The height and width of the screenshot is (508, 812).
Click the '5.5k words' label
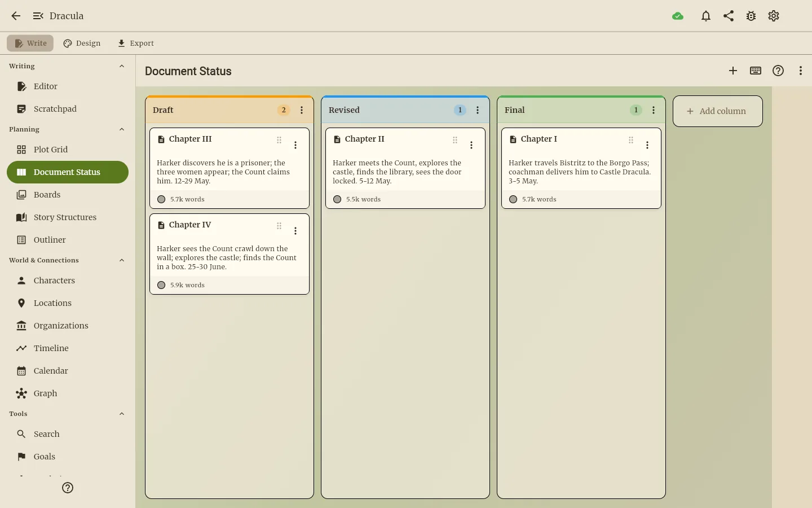(363, 199)
